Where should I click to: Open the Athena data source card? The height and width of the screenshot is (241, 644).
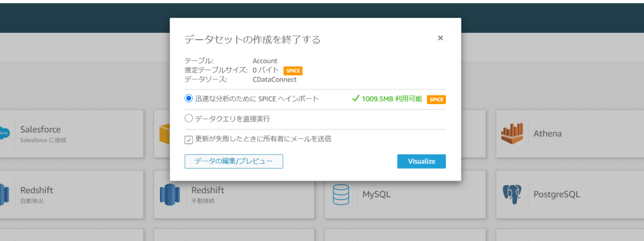pyautogui.click(x=570, y=134)
